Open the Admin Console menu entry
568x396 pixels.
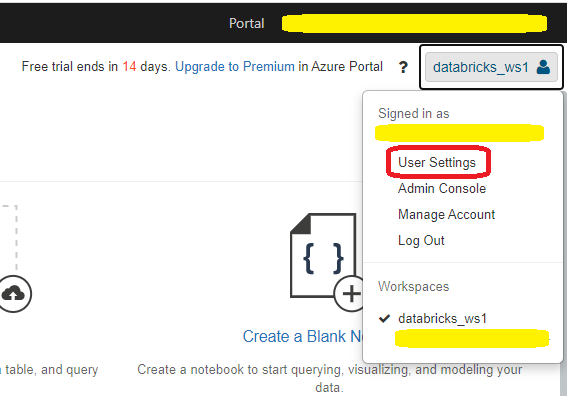[x=442, y=188]
